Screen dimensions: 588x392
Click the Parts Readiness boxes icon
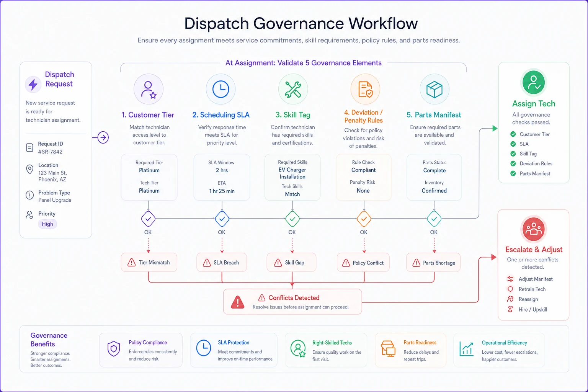pos(388,349)
